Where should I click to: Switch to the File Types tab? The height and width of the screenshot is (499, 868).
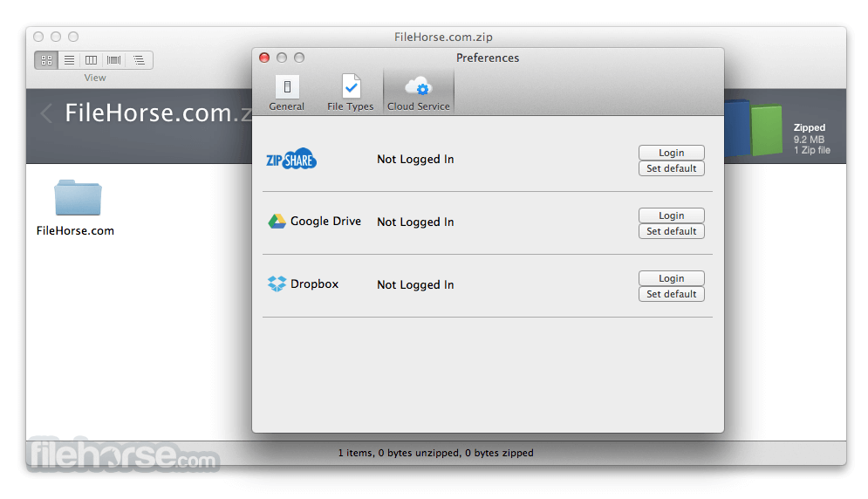pos(351,92)
